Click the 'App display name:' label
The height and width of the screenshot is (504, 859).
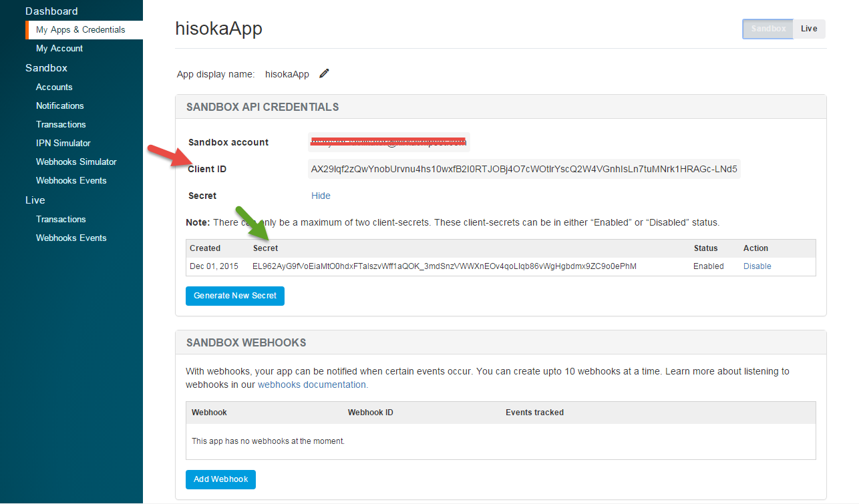click(x=216, y=74)
